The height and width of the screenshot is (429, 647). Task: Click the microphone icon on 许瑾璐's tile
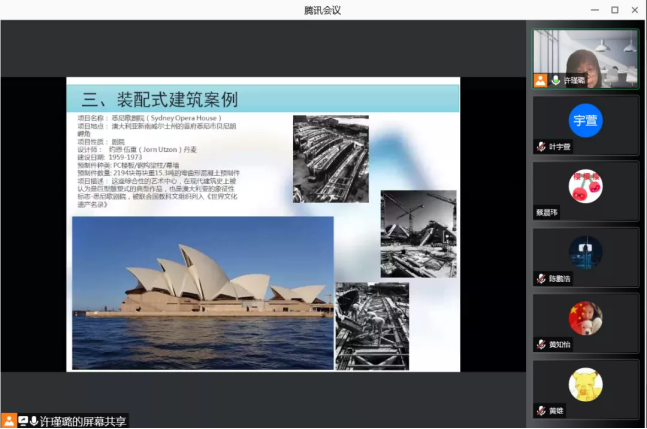(x=555, y=80)
